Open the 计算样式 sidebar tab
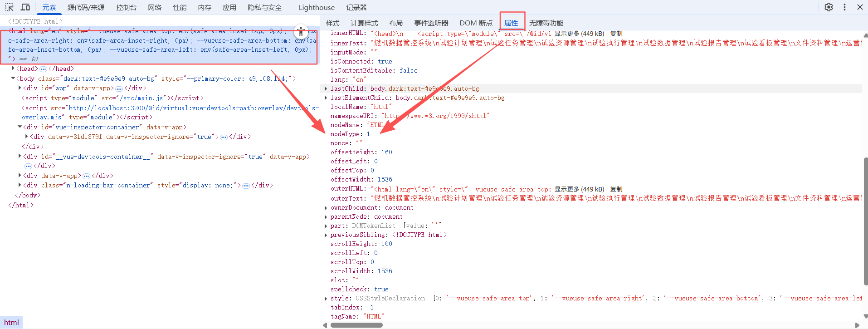The image size is (868, 329). click(x=364, y=23)
